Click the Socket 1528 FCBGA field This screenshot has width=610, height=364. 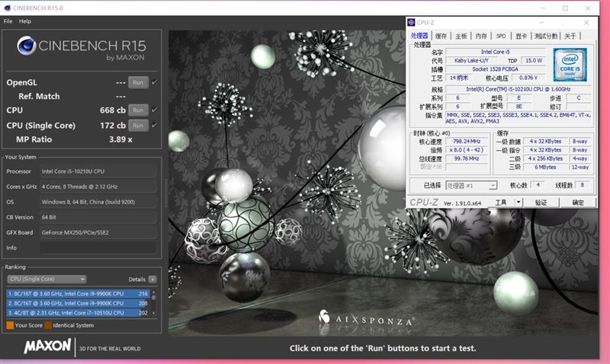495,69
